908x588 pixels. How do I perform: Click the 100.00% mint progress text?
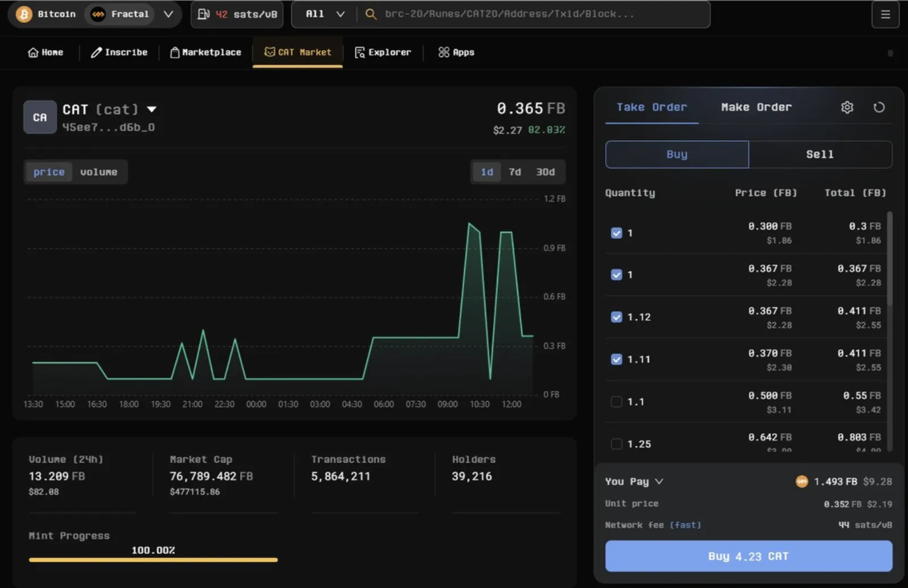pyautogui.click(x=153, y=551)
